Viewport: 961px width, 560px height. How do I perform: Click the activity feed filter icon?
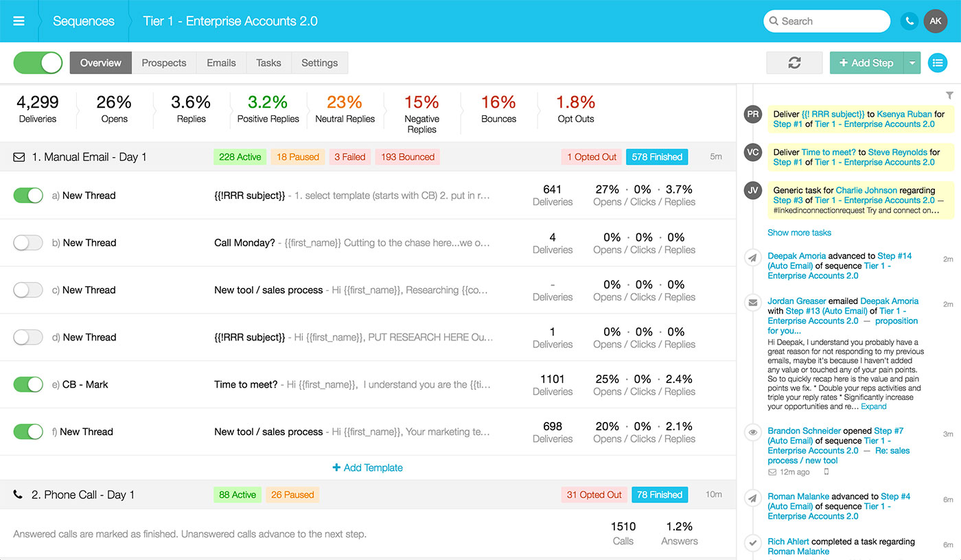(x=949, y=95)
